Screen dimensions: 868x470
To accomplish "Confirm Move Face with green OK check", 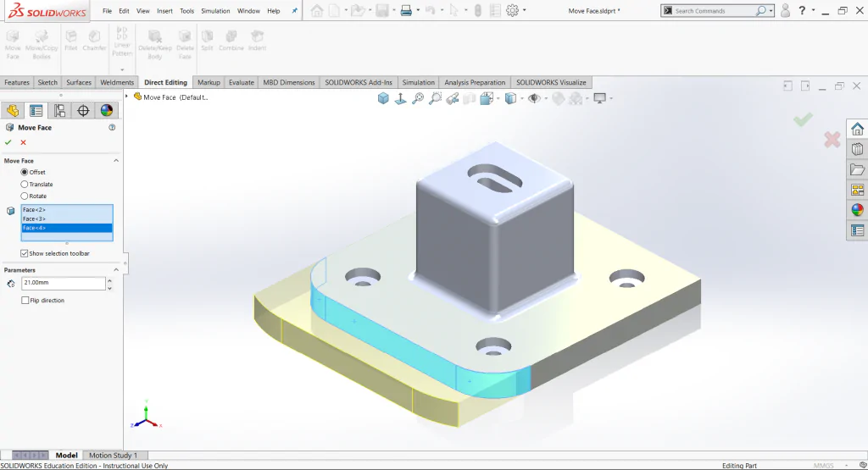I will (8, 142).
